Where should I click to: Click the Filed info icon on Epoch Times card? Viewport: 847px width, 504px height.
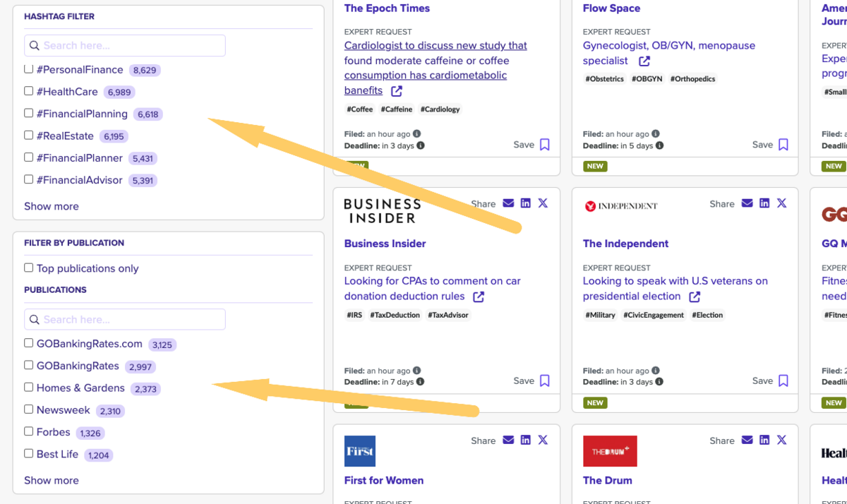click(416, 133)
